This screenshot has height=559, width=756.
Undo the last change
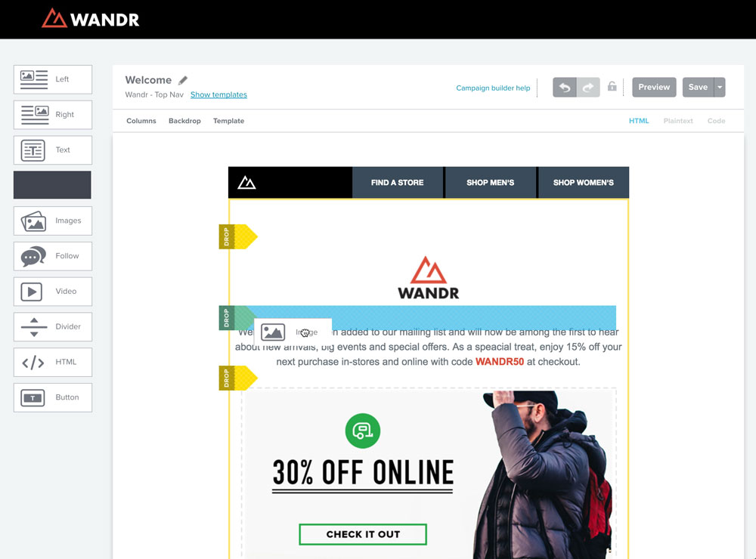tap(565, 87)
